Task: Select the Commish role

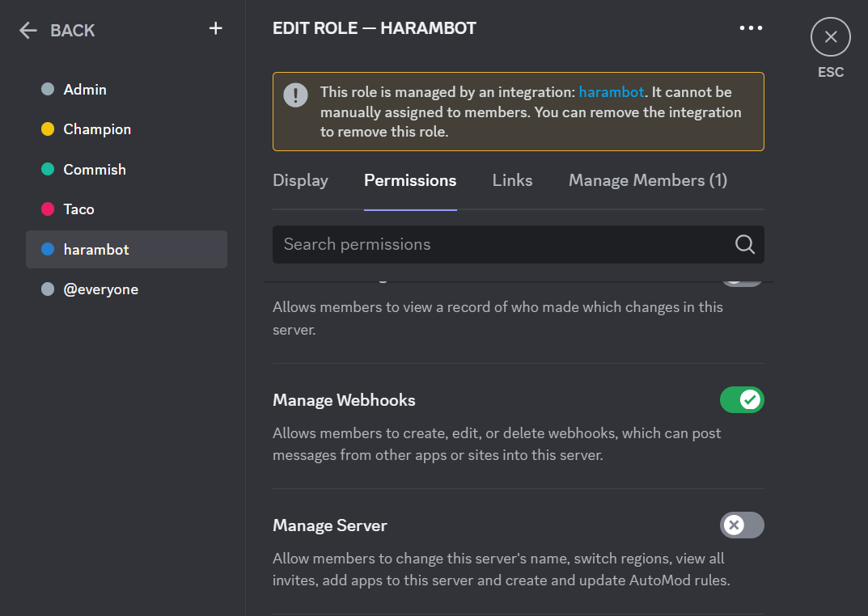Action: coord(126,169)
